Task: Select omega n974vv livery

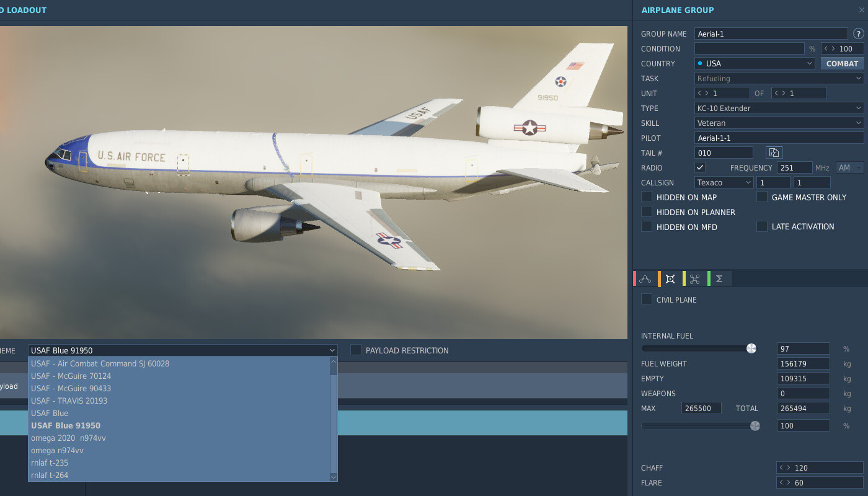Action: tap(179, 450)
